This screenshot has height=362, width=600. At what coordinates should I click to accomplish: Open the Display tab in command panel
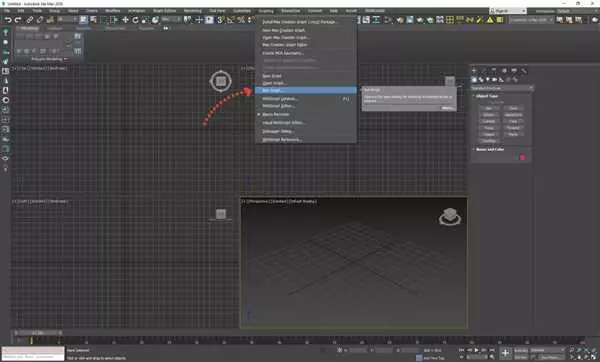(514, 71)
